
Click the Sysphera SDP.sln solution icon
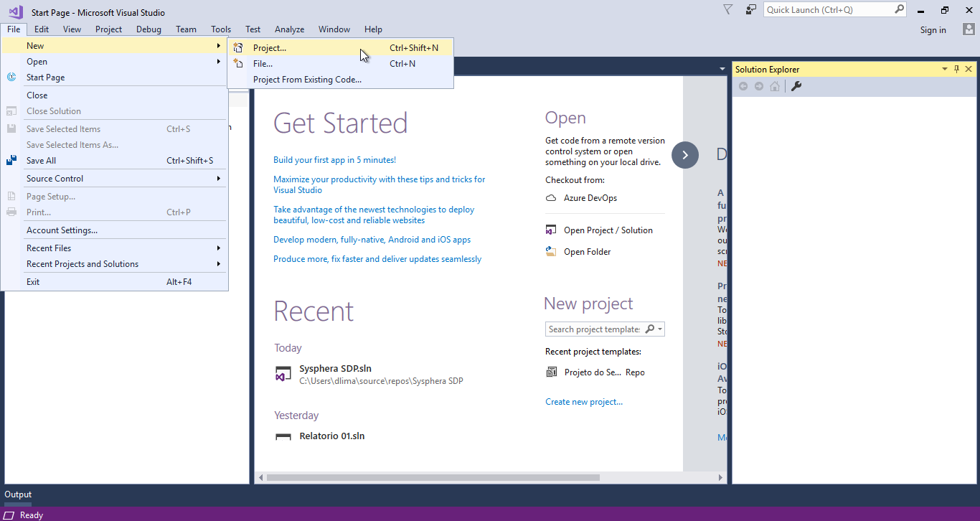pos(283,374)
